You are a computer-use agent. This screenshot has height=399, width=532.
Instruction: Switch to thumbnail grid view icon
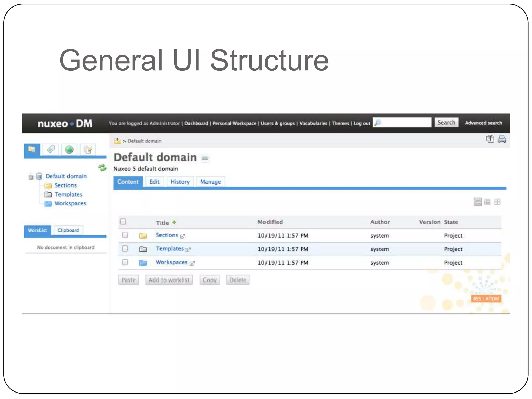(x=497, y=202)
